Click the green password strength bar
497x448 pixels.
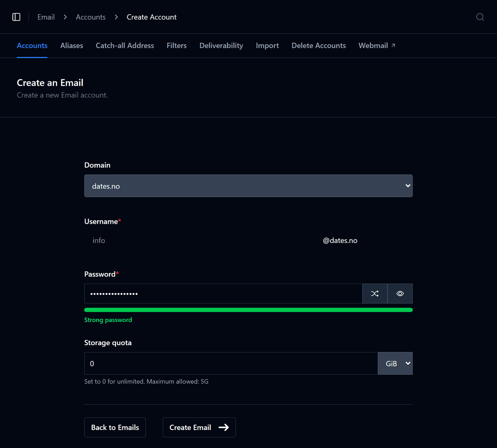coord(248,310)
